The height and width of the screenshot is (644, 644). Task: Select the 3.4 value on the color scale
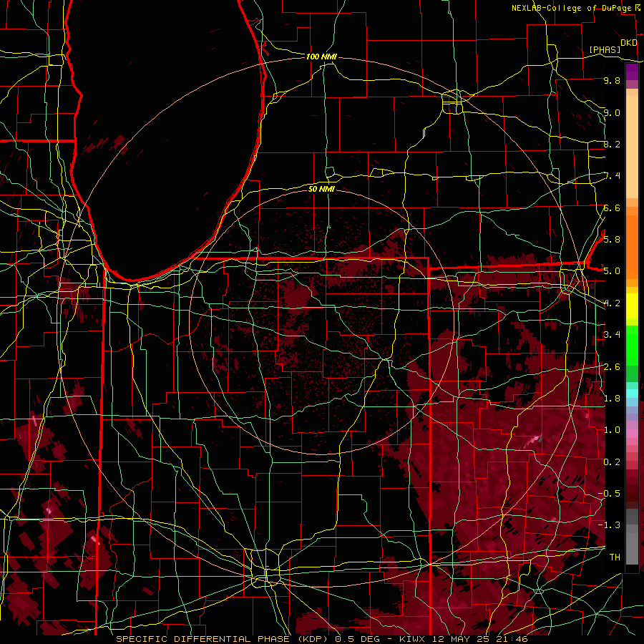click(612, 334)
